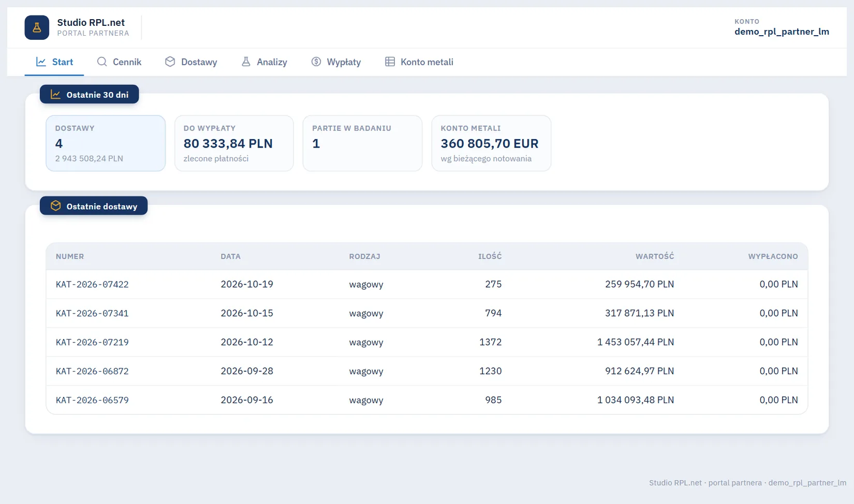Click the box icon in Ostatnie dostawy badge
This screenshot has width=854, height=504.
coord(56,206)
